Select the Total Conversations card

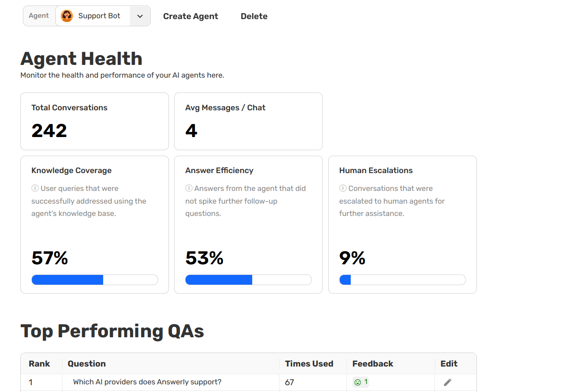point(95,121)
